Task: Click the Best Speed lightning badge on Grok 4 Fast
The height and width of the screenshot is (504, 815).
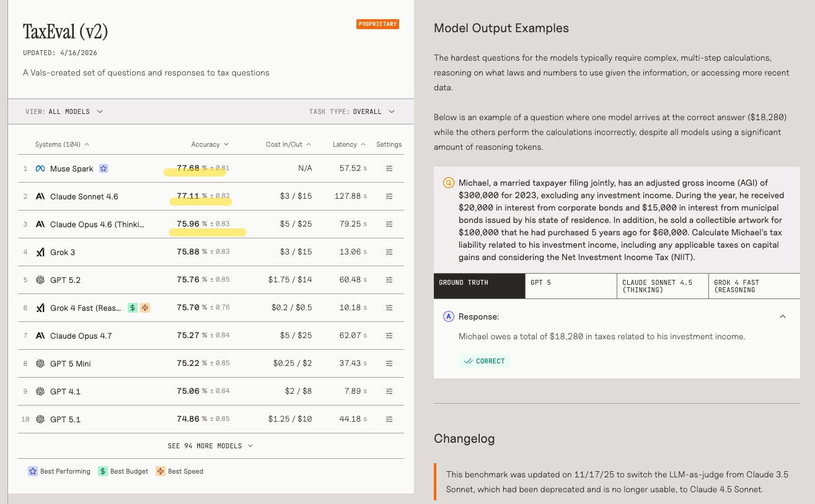Action: 144,308
